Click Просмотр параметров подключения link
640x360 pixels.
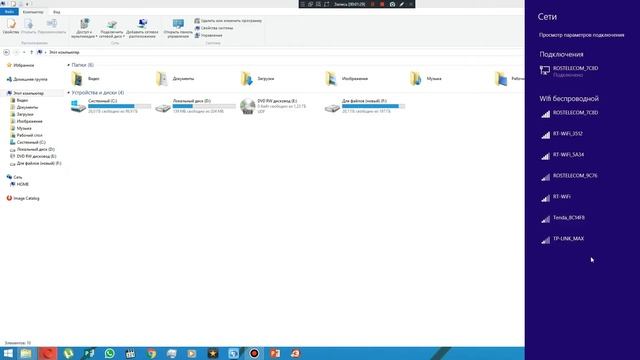581,35
